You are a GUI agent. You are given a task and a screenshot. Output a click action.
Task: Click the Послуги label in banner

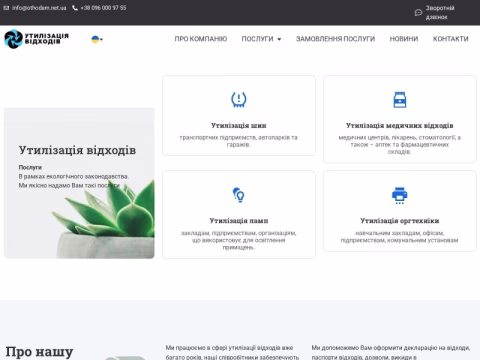click(30, 167)
